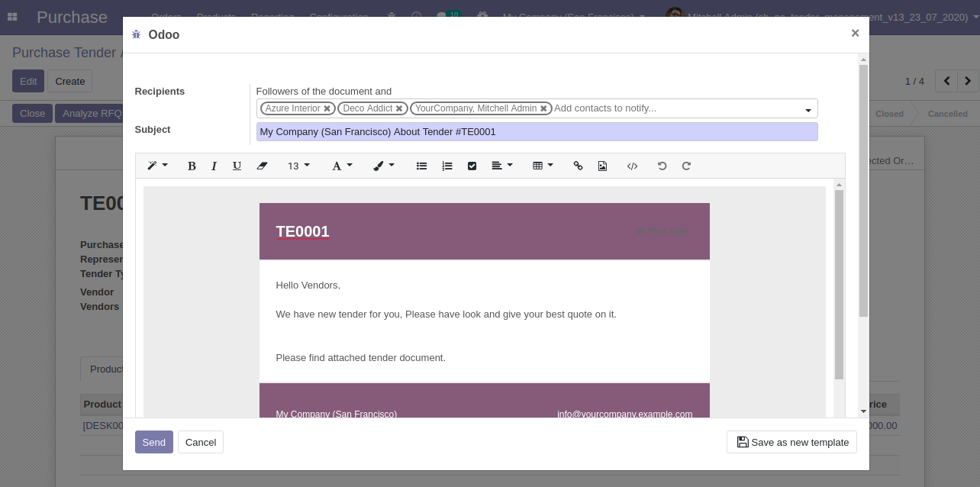Viewport: 980px width, 487px height.
Task: Open the font color dropdown
Action: coord(341,166)
